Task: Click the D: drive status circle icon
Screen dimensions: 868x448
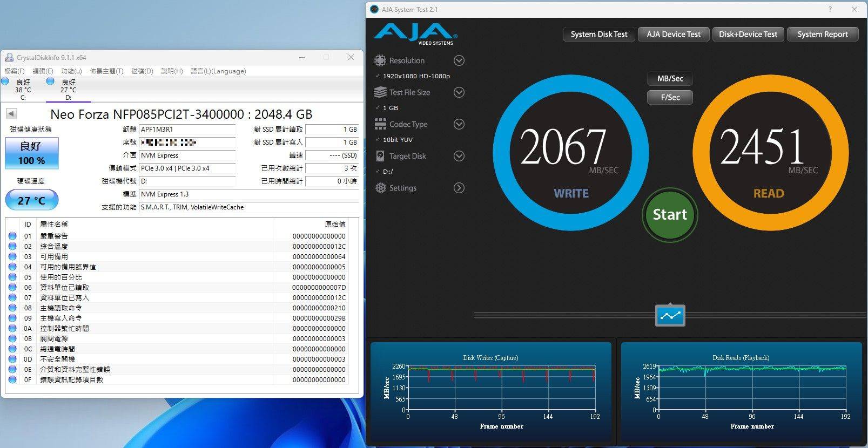Action: point(50,81)
